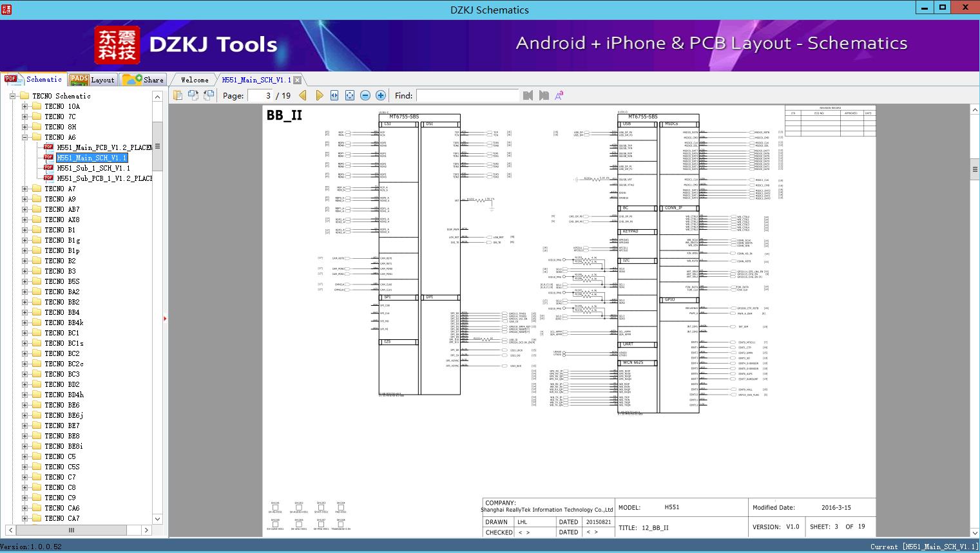
Task: Collapse the TECNO A6 folder
Action: 24,137
